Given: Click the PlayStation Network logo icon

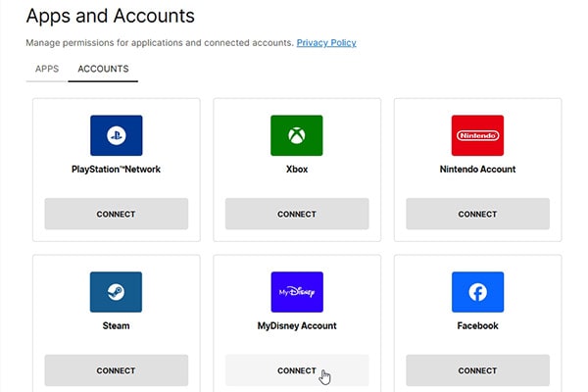Looking at the screenshot, I should click(x=117, y=135).
